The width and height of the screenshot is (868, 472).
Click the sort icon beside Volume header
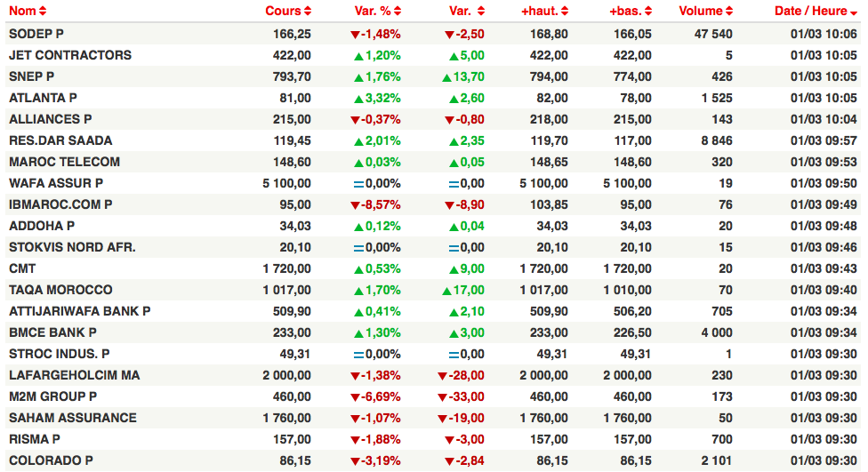(730, 12)
